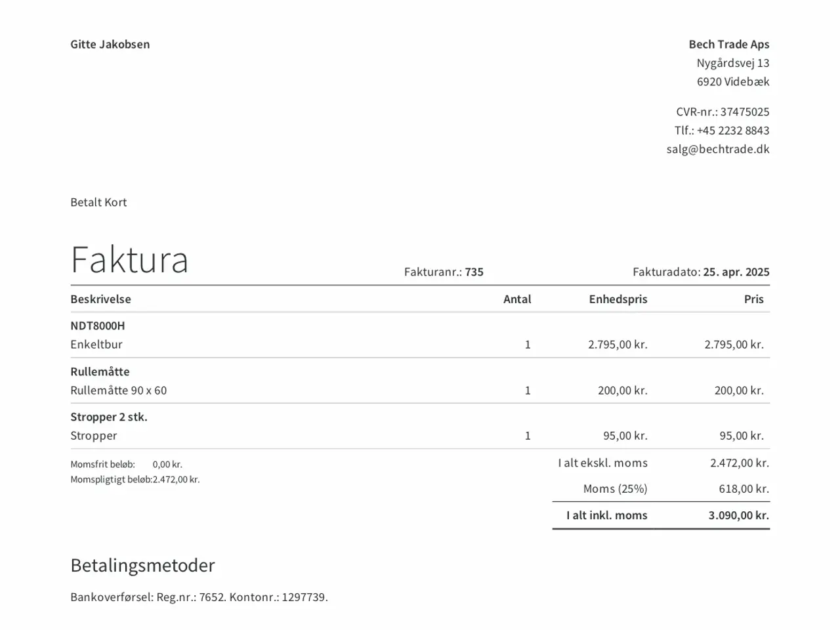
Task: Click the Antal column header
Action: [x=517, y=299]
